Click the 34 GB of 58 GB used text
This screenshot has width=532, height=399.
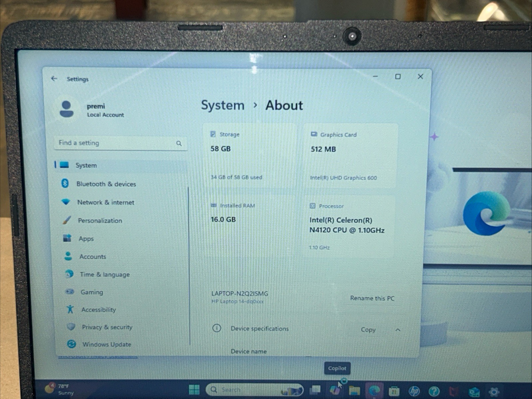(x=236, y=177)
